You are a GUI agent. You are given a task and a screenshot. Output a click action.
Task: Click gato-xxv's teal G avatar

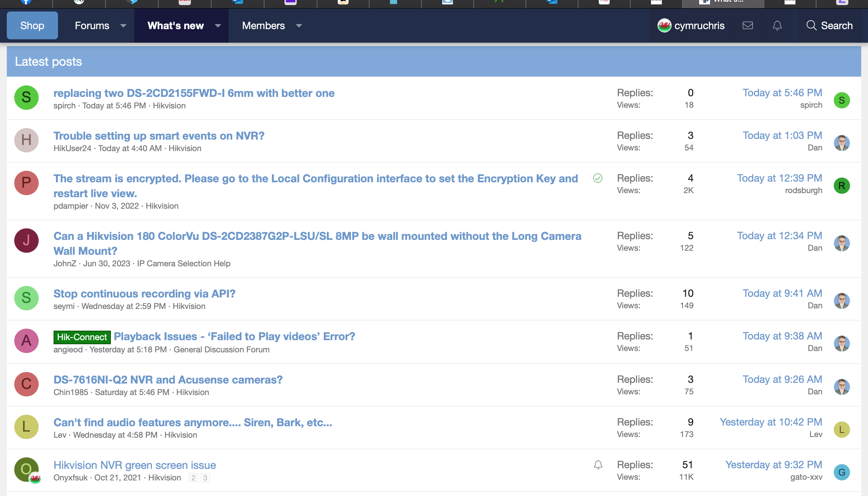pyautogui.click(x=842, y=472)
